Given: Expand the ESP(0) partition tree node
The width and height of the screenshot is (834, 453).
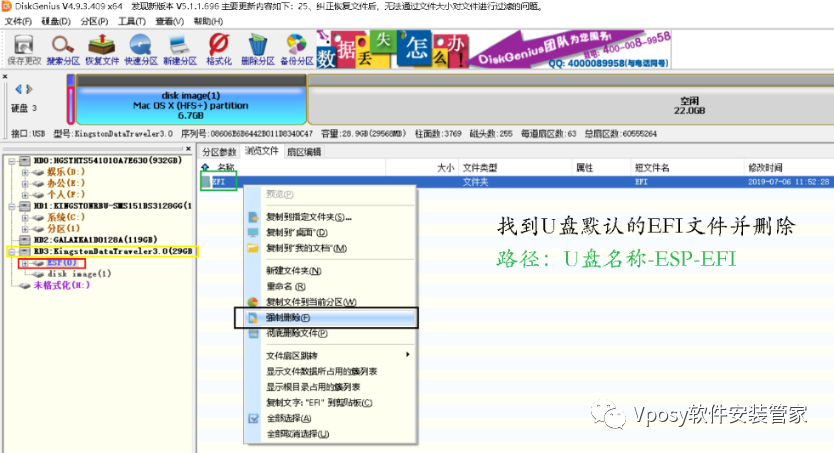Looking at the screenshot, I should tap(24, 263).
